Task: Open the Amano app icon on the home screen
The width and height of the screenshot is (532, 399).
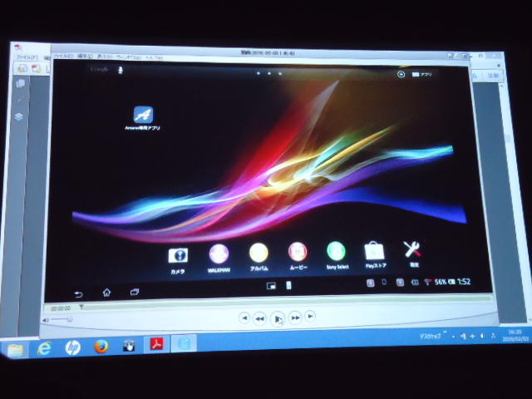Action: click(x=143, y=115)
